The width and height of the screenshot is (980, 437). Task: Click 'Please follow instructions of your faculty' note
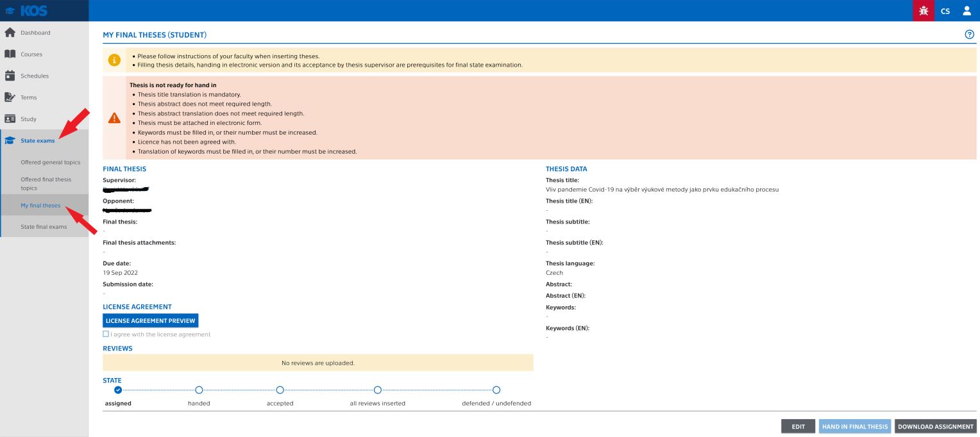tap(228, 56)
